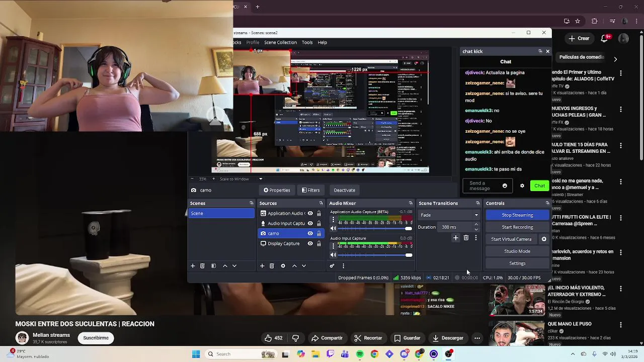Add a new scene transition

click(x=456, y=238)
